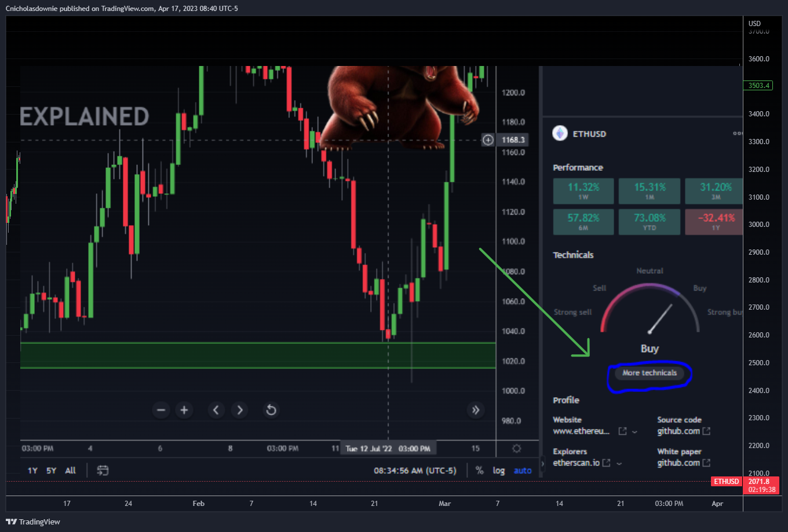Reset chart view with circular arrow icon
This screenshot has width=788, height=532.
271,410
